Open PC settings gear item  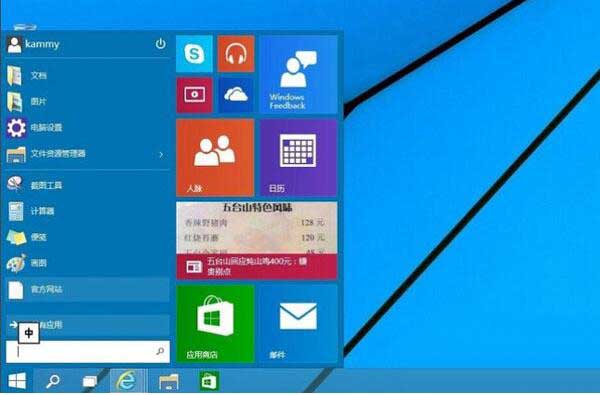point(88,127)
